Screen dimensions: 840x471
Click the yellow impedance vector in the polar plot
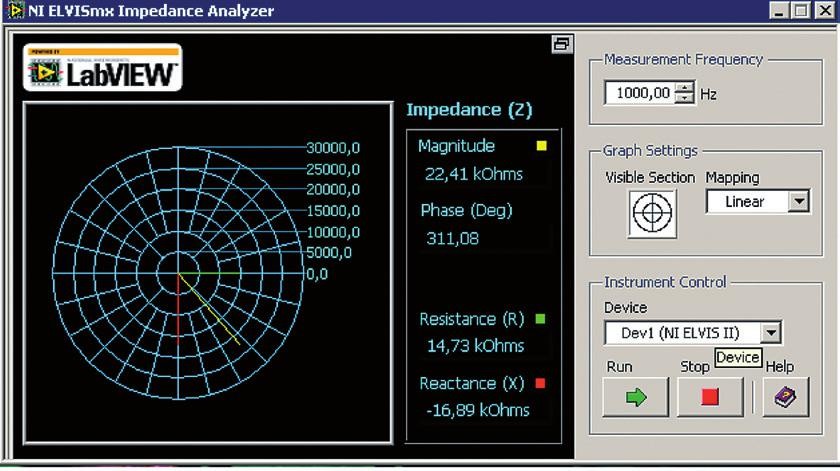point(209,310)
